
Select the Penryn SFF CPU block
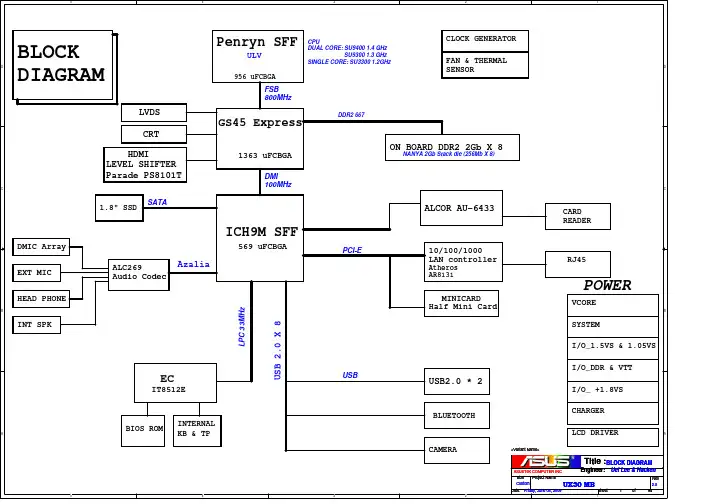point(258,56)
